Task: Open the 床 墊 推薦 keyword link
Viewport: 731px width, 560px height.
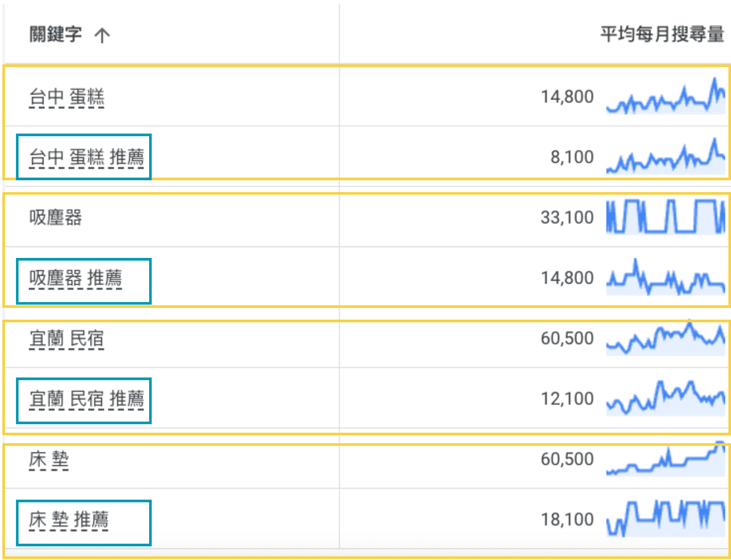Action: 69,520
